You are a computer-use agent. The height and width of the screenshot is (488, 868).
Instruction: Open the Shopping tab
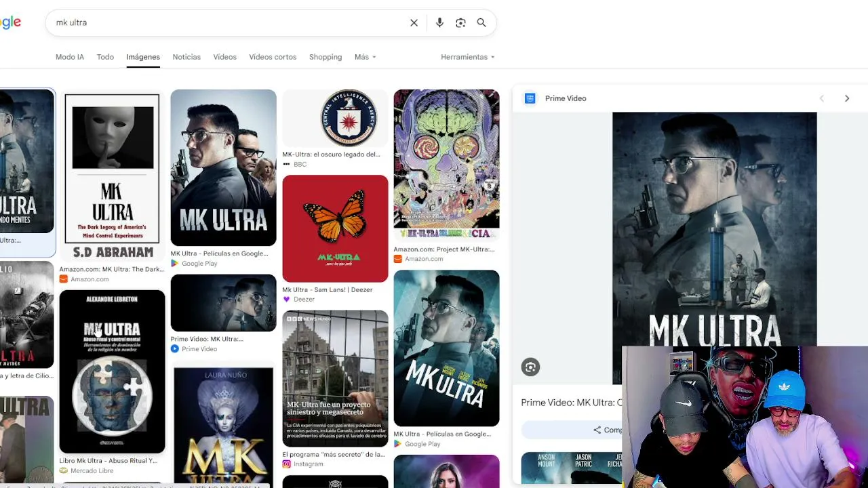click(x=325, y=57)
